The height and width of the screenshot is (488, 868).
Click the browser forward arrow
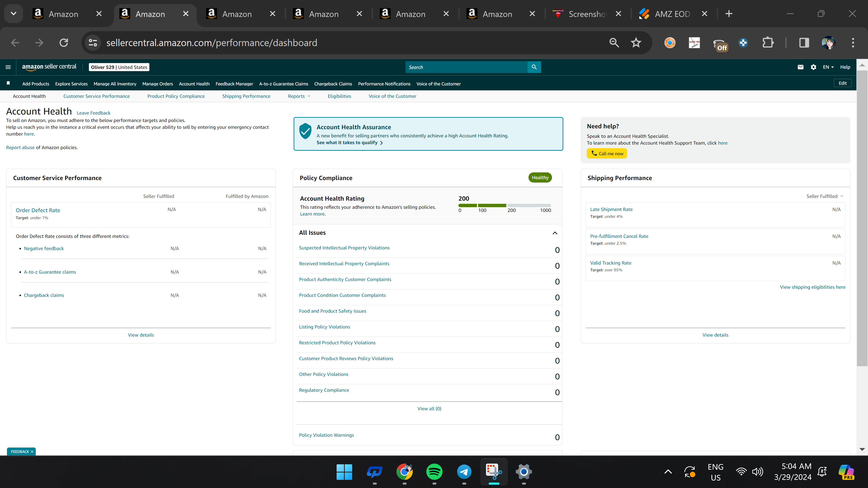pos(39,43)
